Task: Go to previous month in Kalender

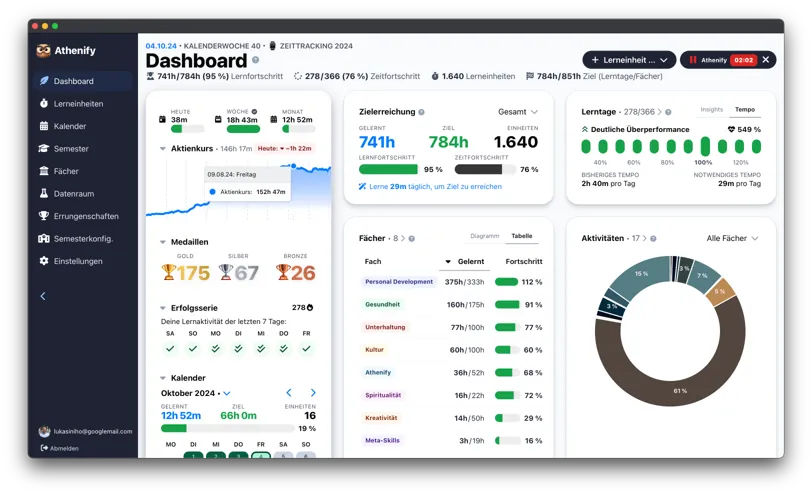Action: [x=289, y=393]
